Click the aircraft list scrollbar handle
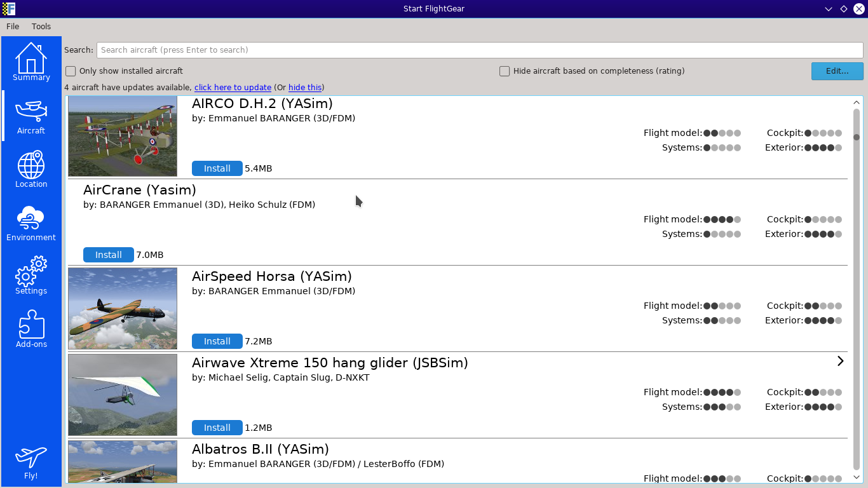 857,137
